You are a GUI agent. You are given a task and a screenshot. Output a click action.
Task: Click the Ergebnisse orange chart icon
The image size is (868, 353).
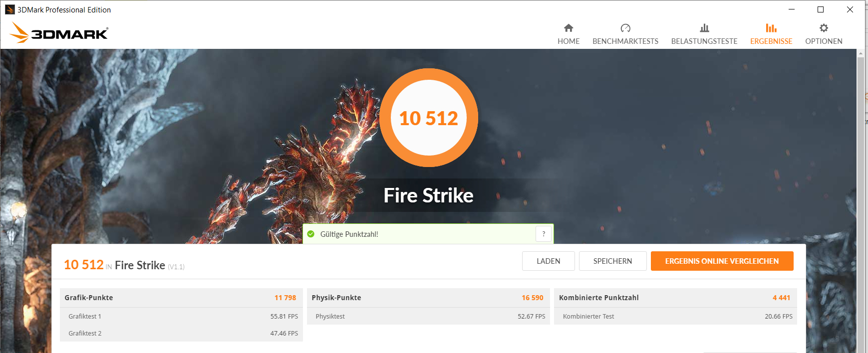pyautogui.click(x=771, y=28)
